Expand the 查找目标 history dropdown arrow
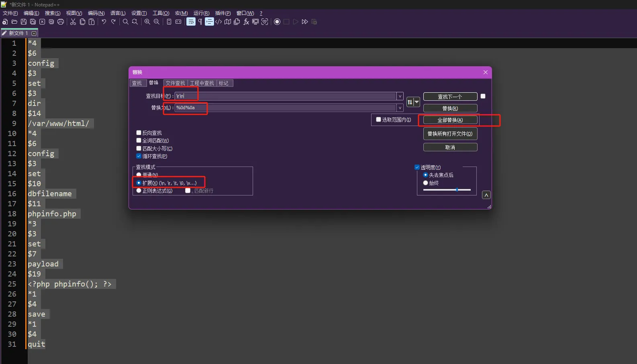637x364 pixels. click(400, 96)
